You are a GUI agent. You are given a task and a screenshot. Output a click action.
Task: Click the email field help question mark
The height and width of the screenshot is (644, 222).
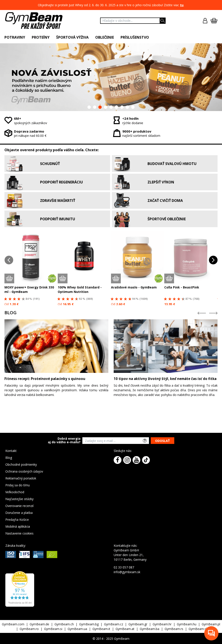click(x=145, y=441)
